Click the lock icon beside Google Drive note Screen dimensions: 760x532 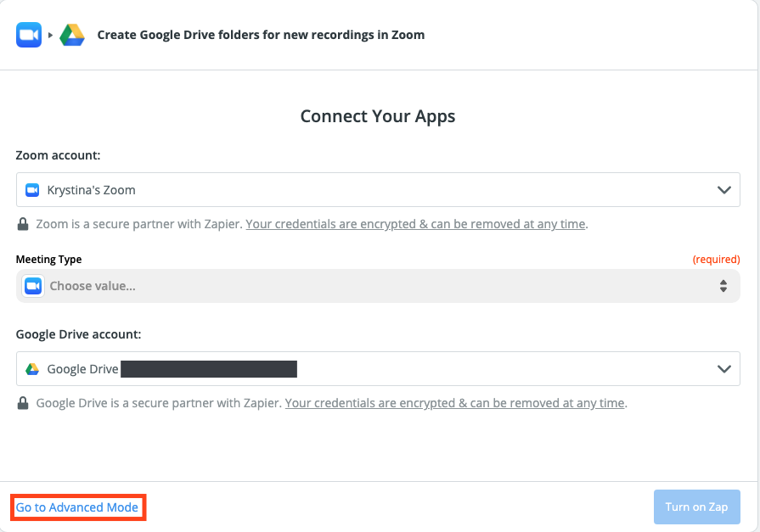(23, 403)
